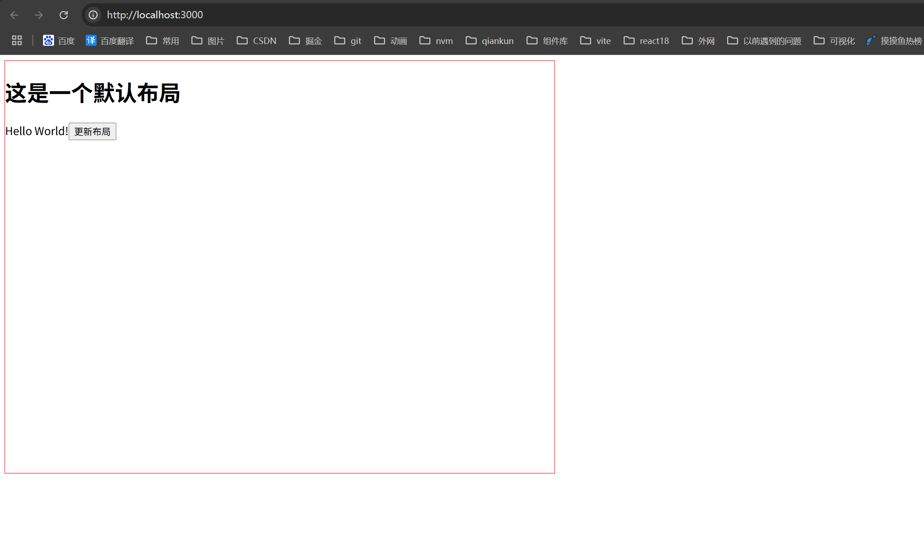Screen dimensions: 924x560
Task: Open the 动画 bookmarks folder
Action: tap(390, 40)
